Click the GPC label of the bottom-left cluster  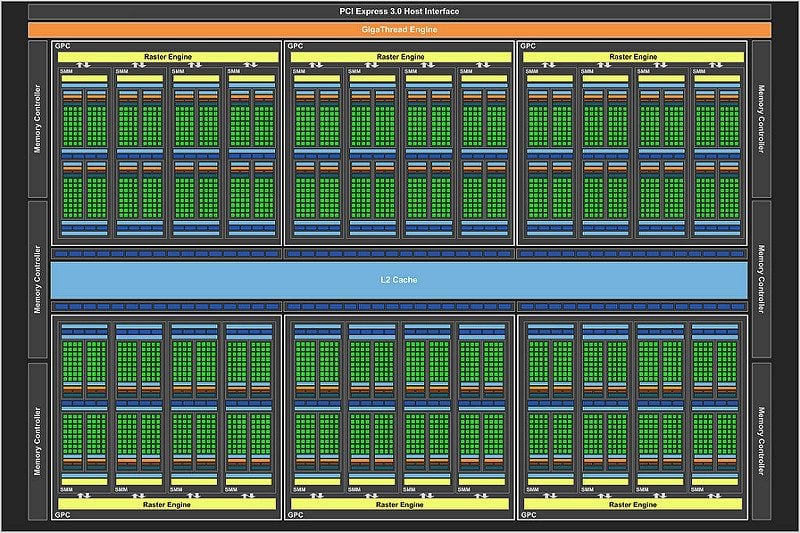(x=62, y=515)
